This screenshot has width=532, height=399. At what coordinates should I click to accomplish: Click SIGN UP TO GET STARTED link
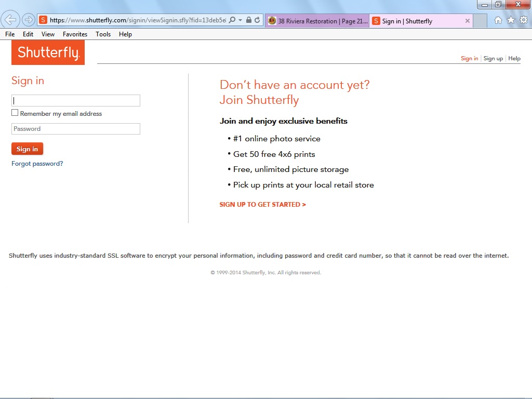click(262, 205)
